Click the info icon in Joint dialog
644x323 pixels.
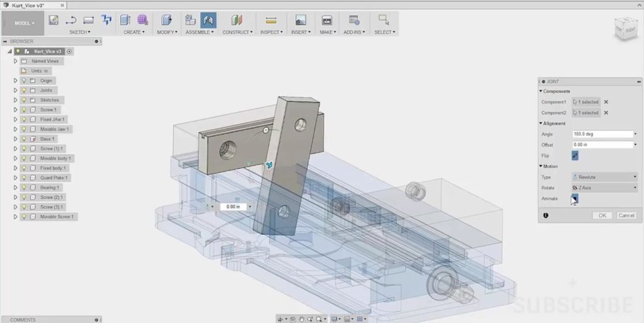[545, 215]
